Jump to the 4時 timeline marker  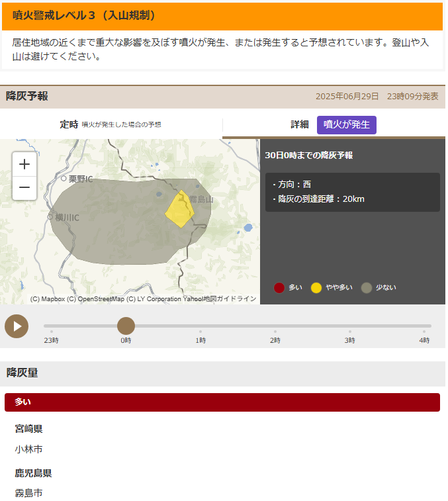pyautogui.click(x=424, y=340)
